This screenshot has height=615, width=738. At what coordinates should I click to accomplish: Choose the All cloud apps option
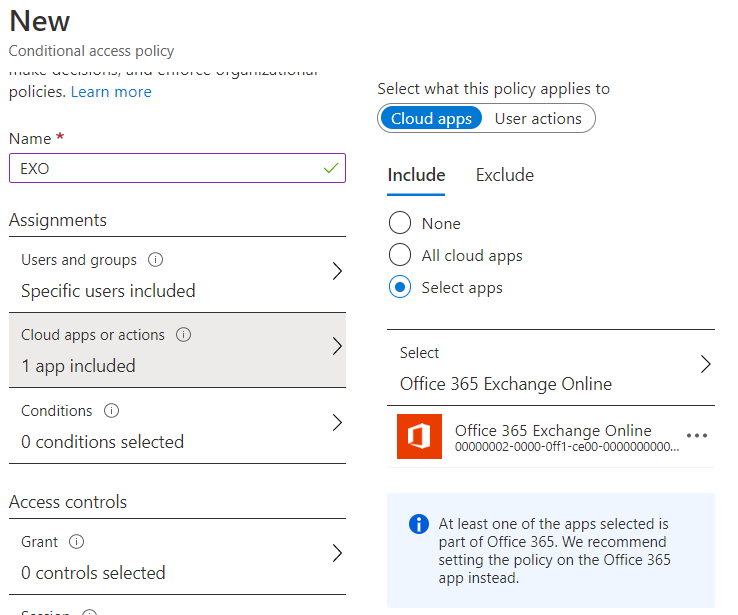pyautogui.click(x=400, y=255)
